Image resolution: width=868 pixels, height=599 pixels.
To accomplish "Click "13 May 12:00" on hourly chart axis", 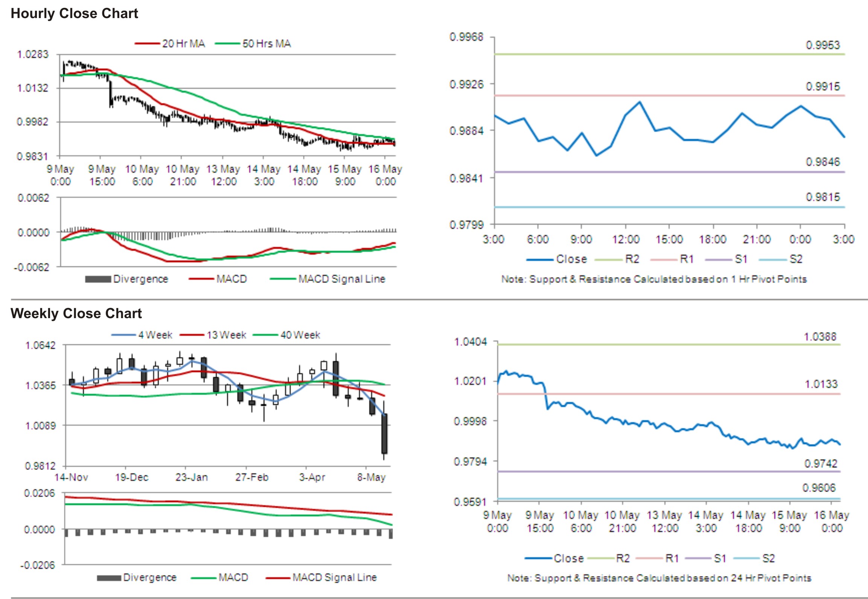I will (x=223, y=175).
